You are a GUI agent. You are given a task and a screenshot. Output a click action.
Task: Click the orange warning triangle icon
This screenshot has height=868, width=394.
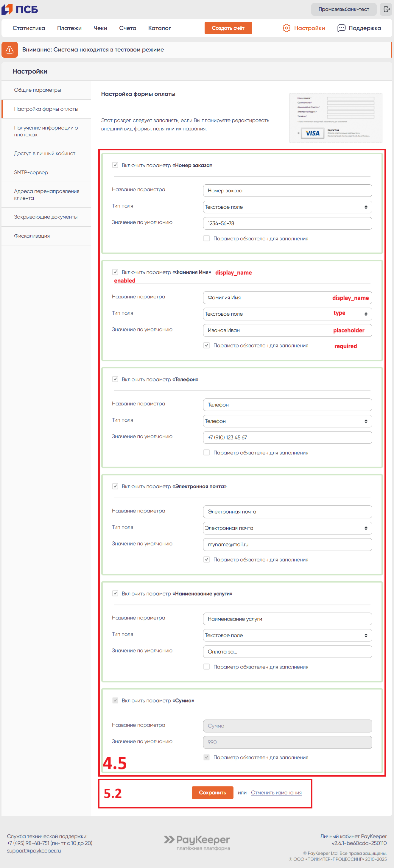pos(10,49)
